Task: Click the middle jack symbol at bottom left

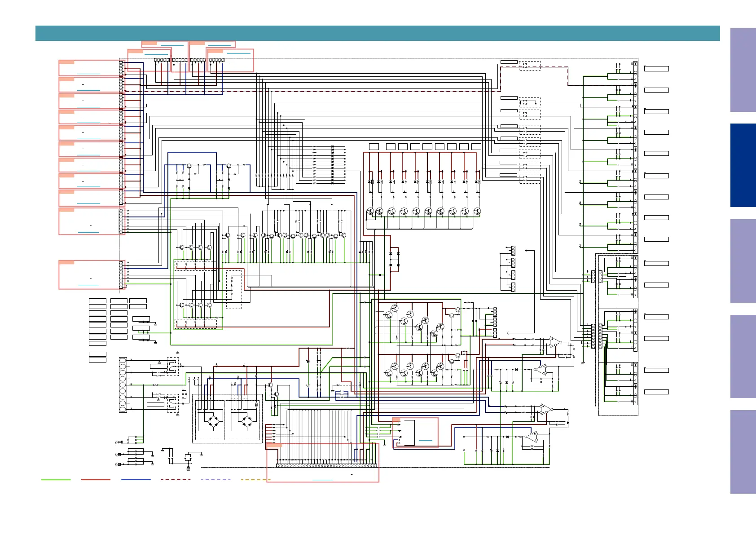Action: (x=119, y=454)
